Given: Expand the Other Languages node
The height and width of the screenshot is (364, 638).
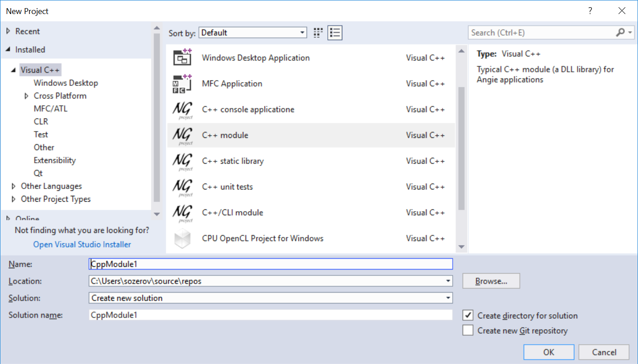Looking at the screenshot, I should click(x=14, y=186).
